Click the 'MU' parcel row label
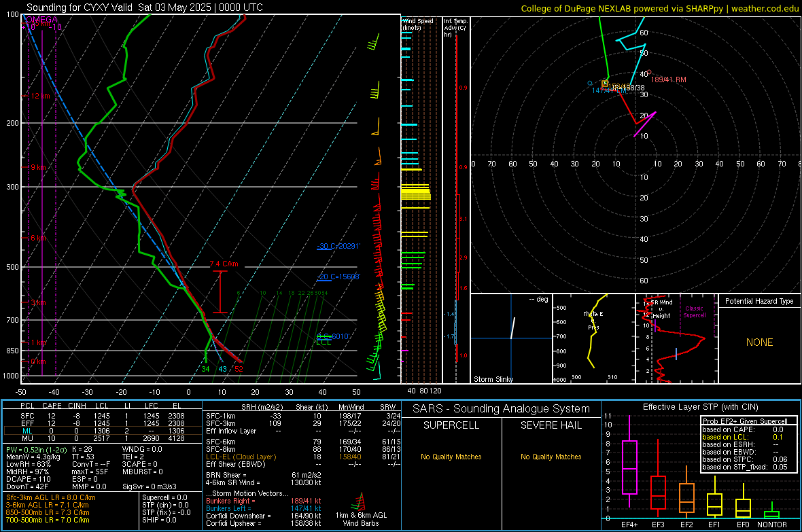Viewport: 802px width, 532px height. (27, 438)
